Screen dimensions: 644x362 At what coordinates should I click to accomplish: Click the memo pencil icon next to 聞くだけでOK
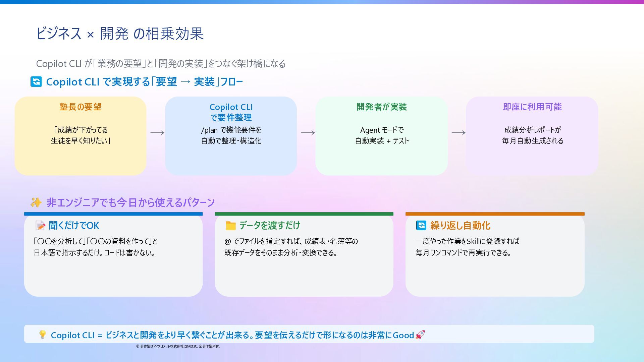(x=40, y=226)
